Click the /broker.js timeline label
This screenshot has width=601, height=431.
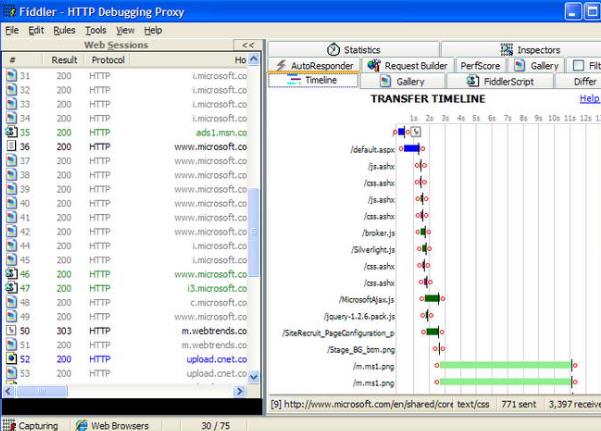point(379,233)
